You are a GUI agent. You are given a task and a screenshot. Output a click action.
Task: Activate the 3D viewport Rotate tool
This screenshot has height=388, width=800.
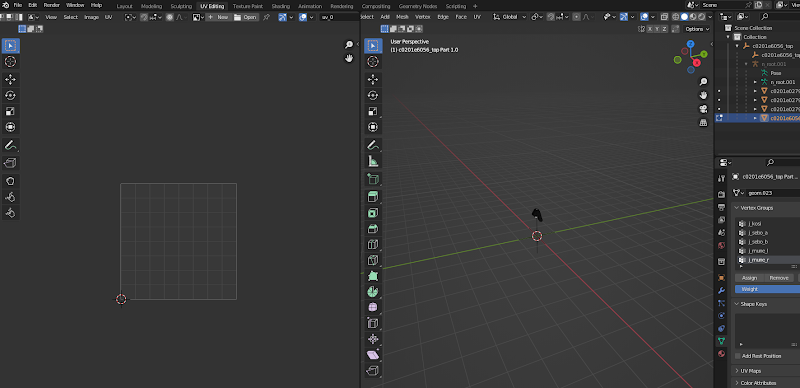[373, 95]
